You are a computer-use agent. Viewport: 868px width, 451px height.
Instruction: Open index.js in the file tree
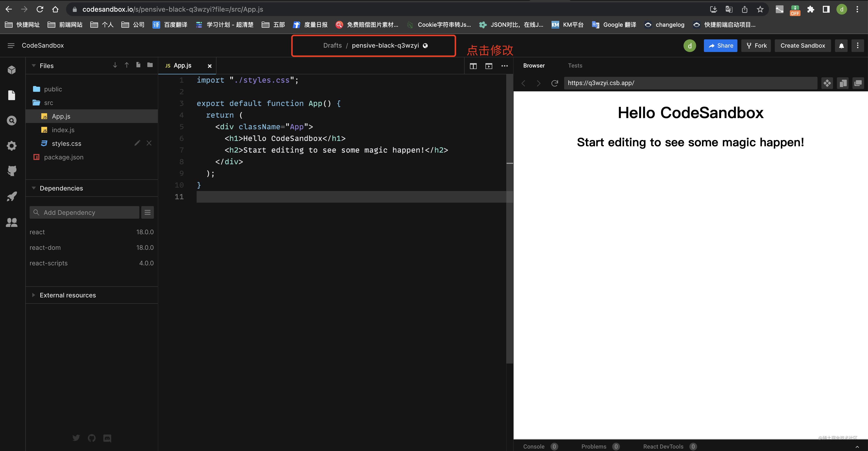coord(92,130)
